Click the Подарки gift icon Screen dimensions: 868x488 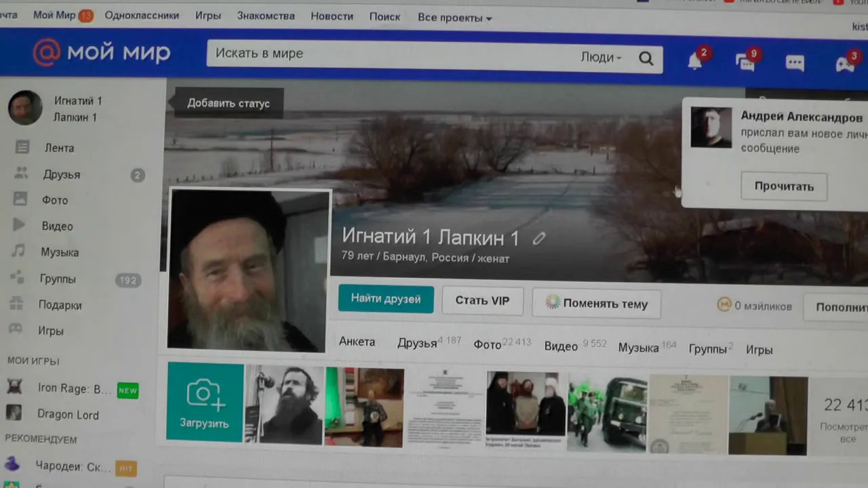pos(16,303)
